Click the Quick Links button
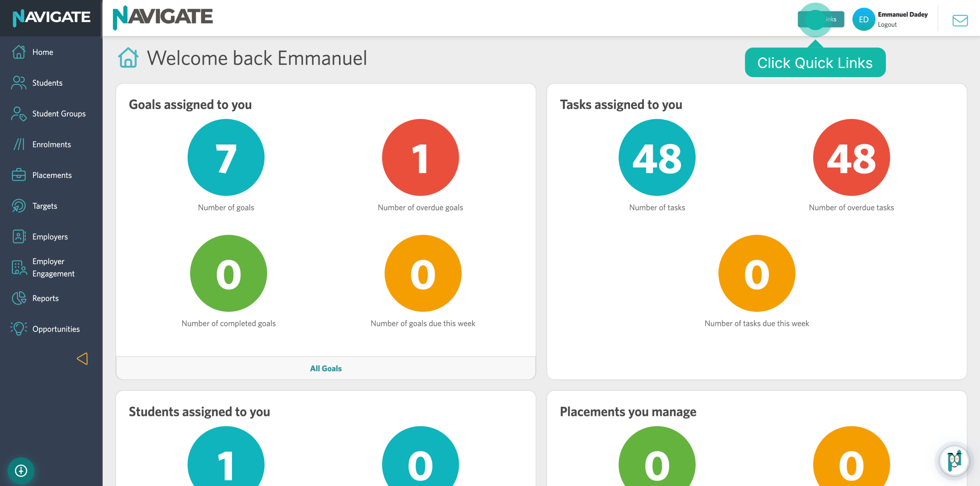 [x=821, y=19]
